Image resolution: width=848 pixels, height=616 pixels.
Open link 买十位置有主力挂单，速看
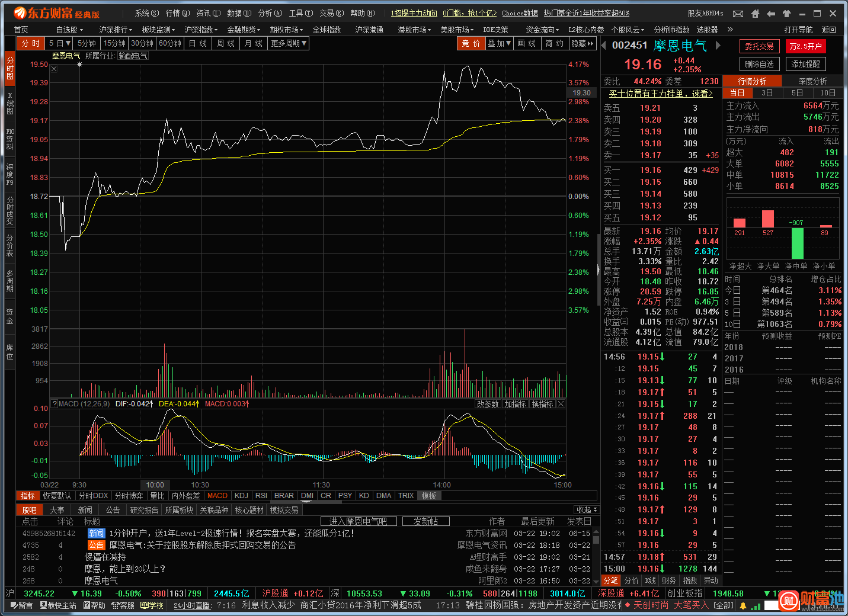[661, 94]
